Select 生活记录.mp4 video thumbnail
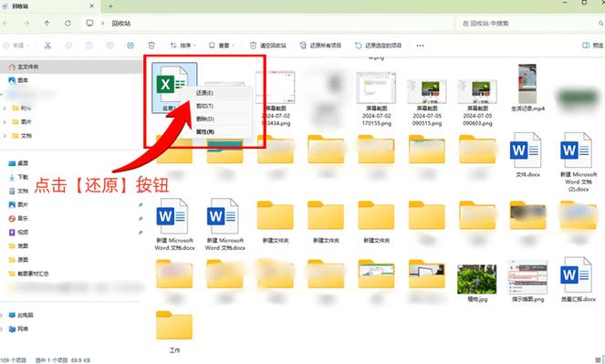Screen dimensions: 605x364 point(527,84)
